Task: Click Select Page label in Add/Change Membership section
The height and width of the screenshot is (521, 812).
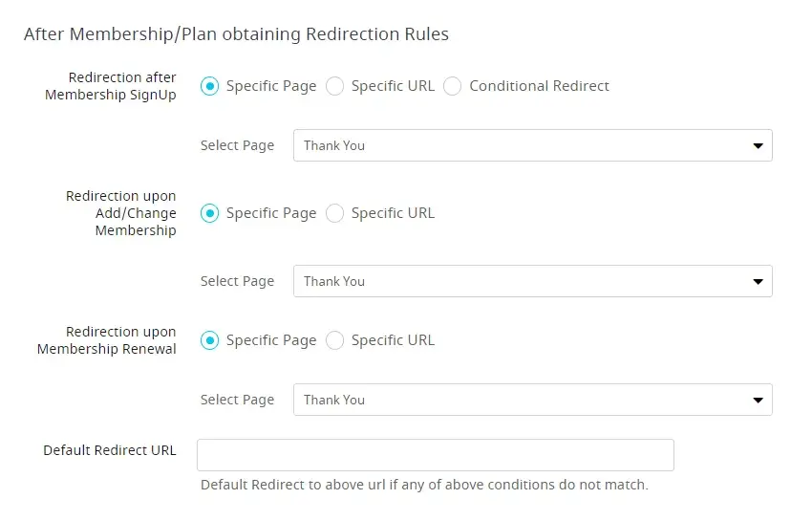Action: [237, 281]
